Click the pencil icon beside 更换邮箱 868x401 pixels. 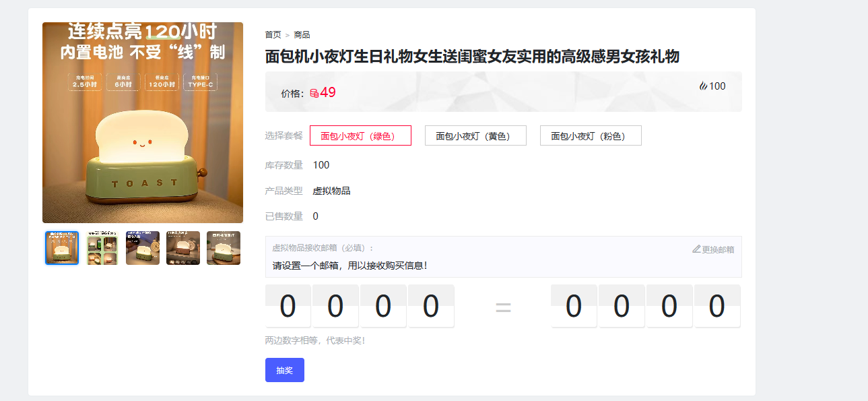pos(696,249)
